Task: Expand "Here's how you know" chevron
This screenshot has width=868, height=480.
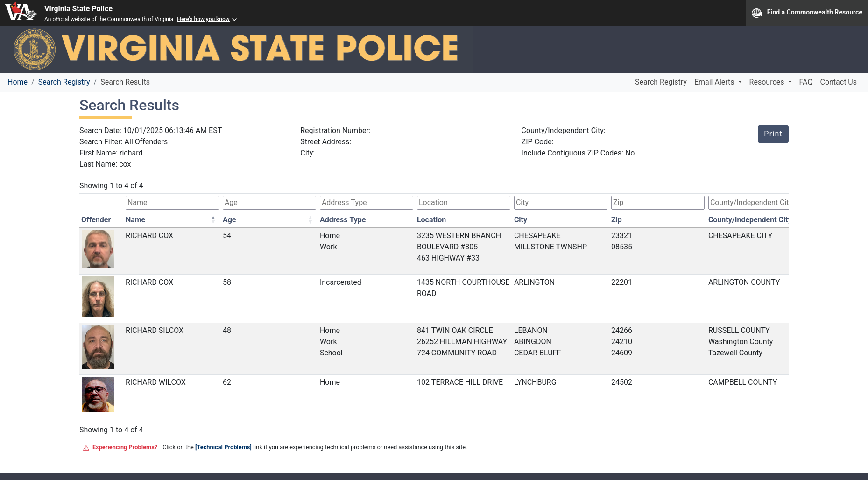Action: tap(234, 20)
